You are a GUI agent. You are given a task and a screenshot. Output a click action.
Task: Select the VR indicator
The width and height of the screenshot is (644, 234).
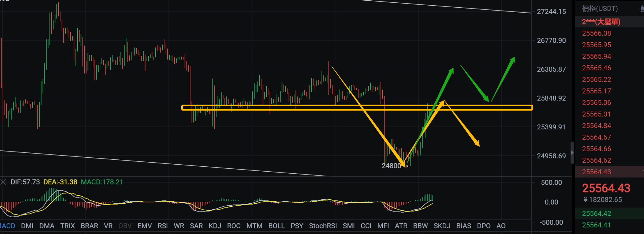coord(108,226)
